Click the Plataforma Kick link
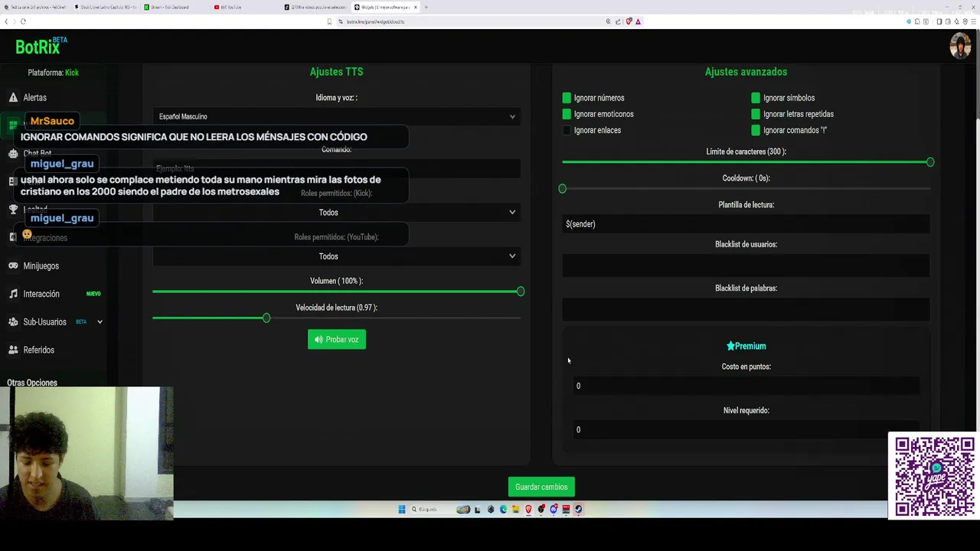The image size is (980, 551). point(72,73)
